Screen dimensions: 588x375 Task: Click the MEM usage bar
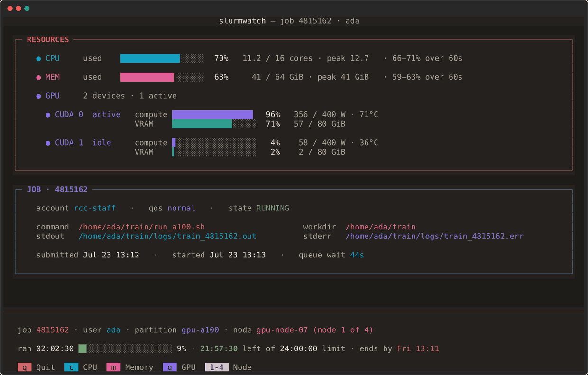coord(163,77)
